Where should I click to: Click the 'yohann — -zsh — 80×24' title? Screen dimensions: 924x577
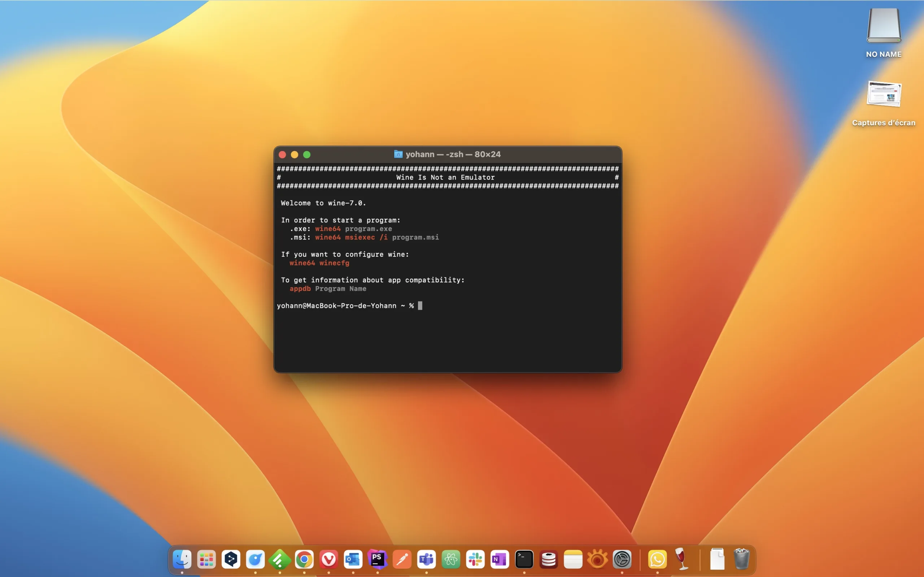click(453, 154)
